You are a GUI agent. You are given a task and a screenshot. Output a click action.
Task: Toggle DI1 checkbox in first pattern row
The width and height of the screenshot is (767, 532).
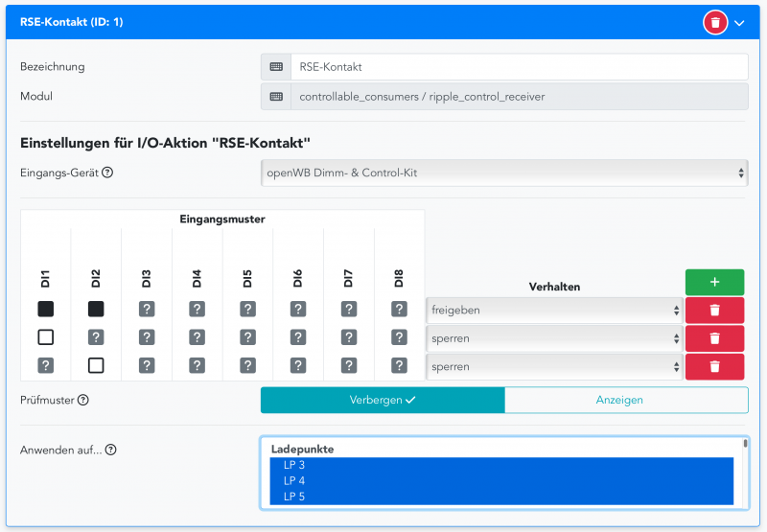pos(45,310)
